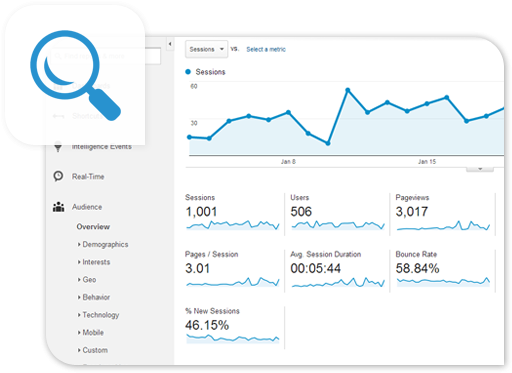Screen dimensions: 512x373
Task: Open the Sessions metric dropdown
Action: pyautogui.click(x=206, y=49)
